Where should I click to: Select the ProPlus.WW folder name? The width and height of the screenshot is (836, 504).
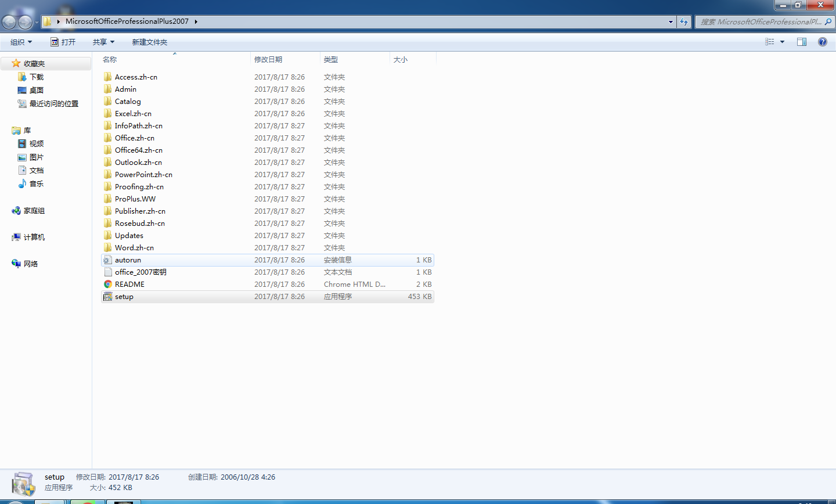click(x=135, y=199)
